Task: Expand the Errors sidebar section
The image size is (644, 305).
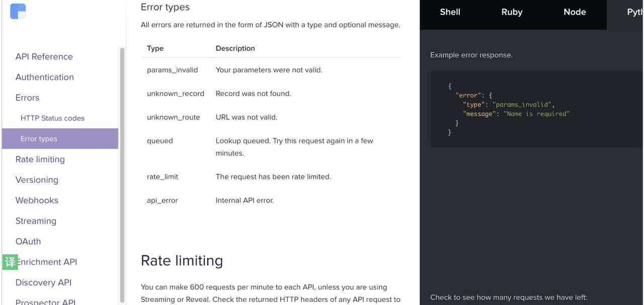Action: [x=27, y=98]
